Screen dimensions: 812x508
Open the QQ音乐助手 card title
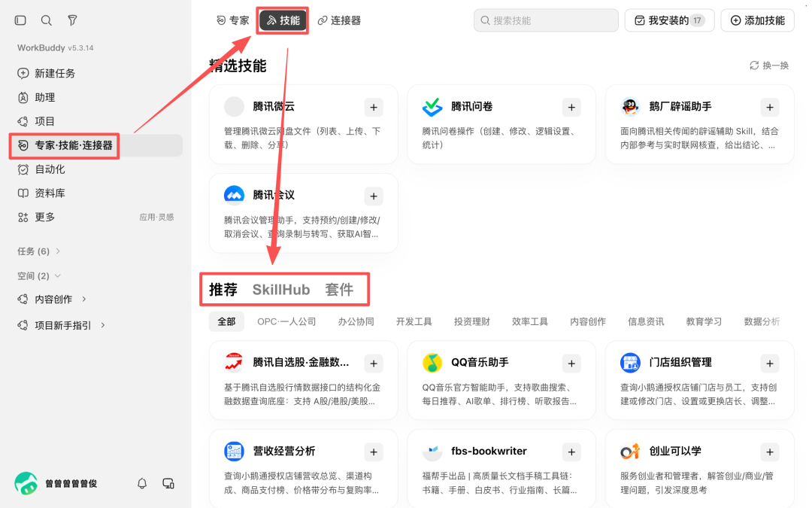480,362
